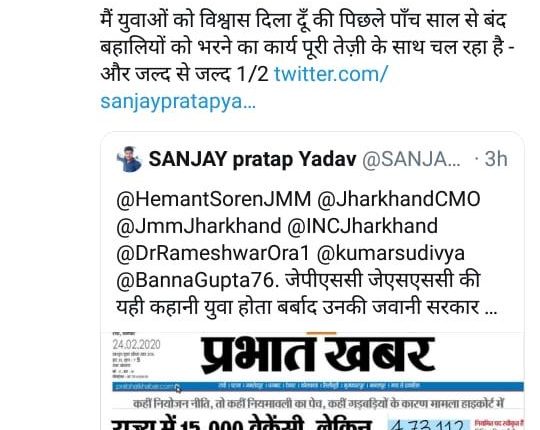Open the @kumarsudivya mention
The height and width of the screenshot is (430, 540).
click(391, 253)
